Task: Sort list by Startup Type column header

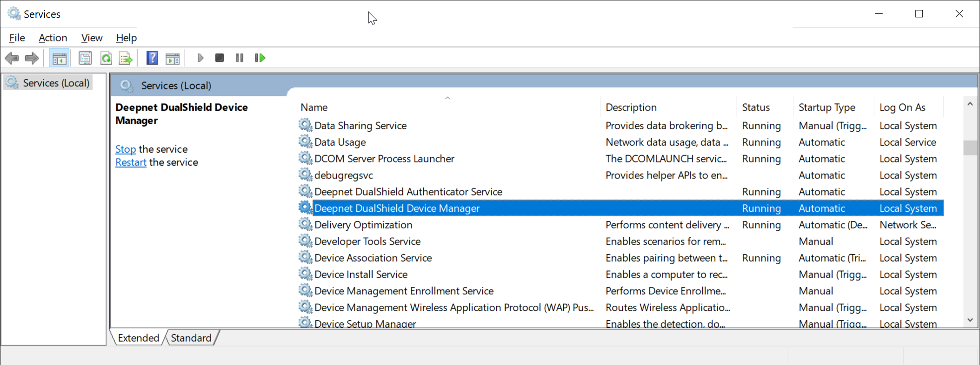Action: click(x=827, y=107)
